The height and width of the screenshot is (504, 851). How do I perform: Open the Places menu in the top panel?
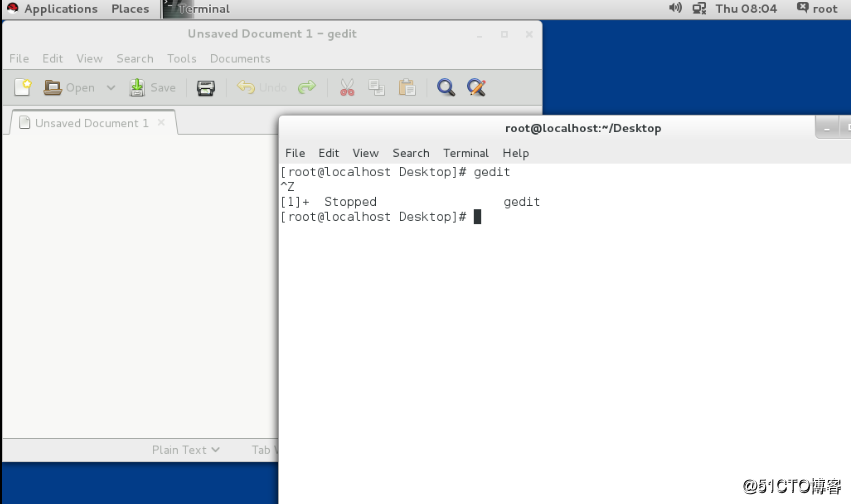point(130,9)
